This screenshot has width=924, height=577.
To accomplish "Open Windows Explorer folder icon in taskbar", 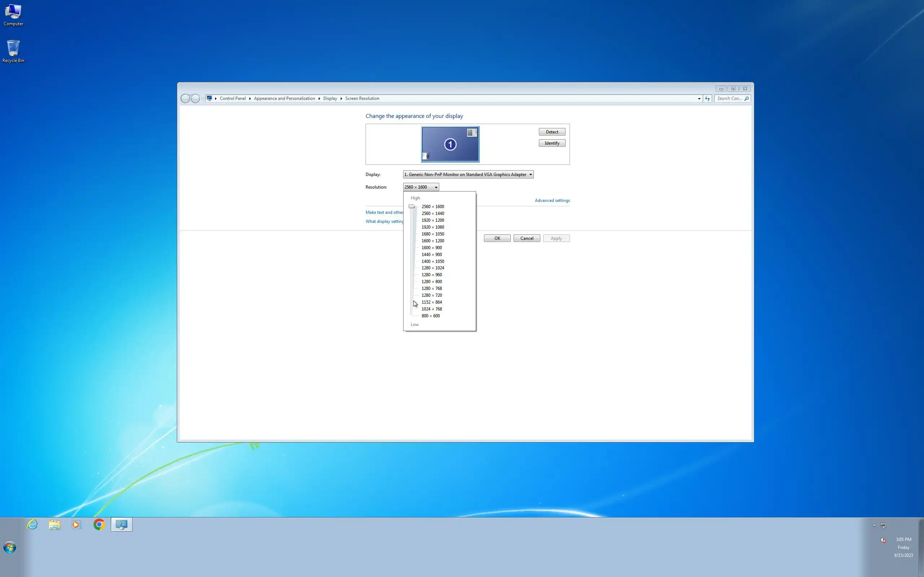I will pos(55,524).
